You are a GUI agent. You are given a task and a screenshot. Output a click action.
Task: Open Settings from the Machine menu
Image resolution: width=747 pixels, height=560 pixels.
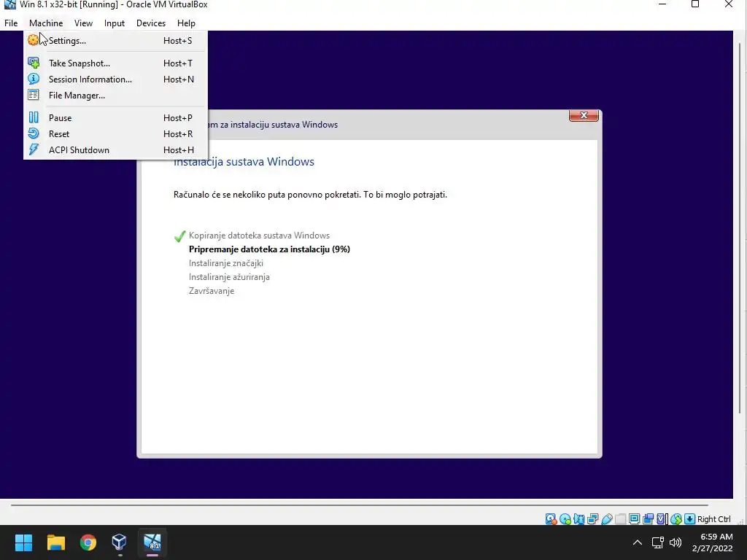115,41
